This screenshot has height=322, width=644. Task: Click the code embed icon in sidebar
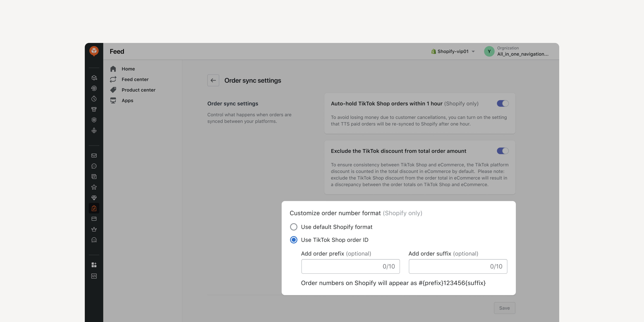tap(94, 276)
